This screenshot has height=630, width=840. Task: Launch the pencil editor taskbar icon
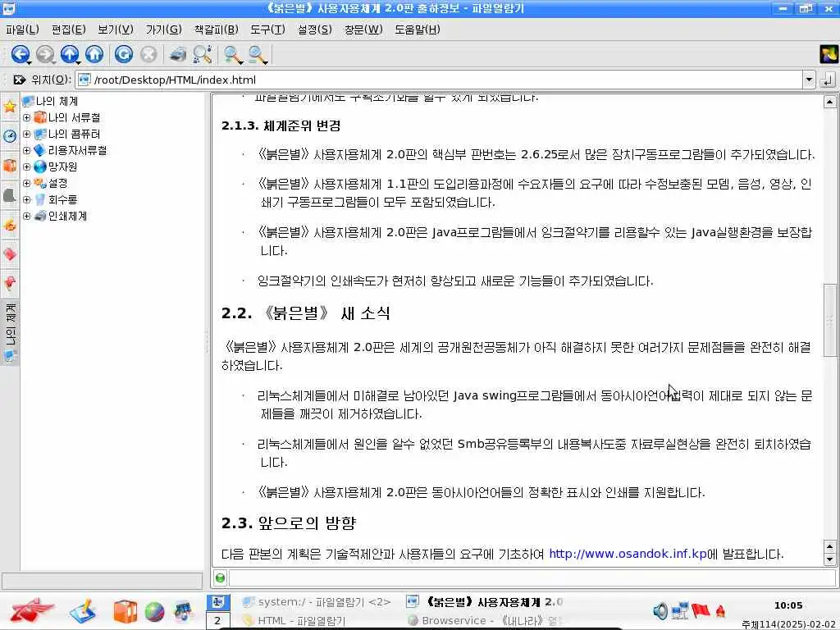[x=83, y=611]
